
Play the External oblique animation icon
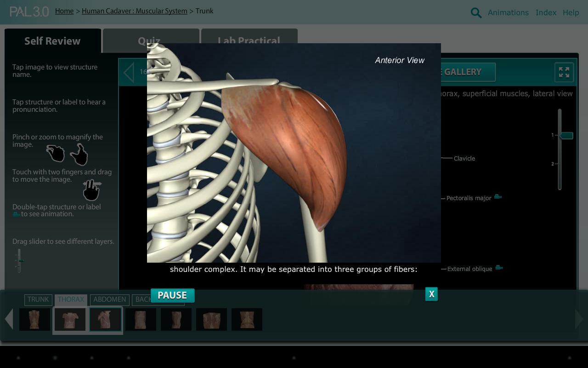(499, 267)
